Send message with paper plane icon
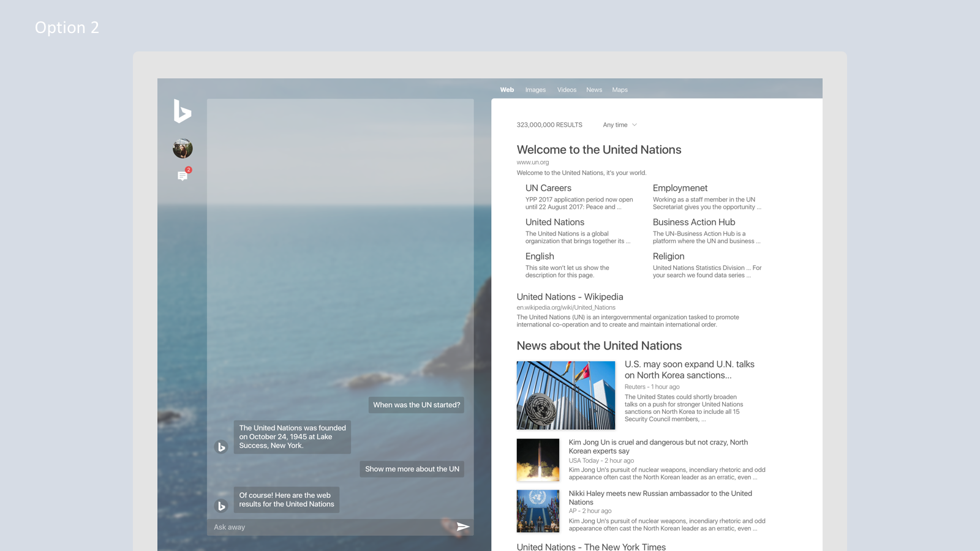The width and height of the screenshot is (980, 551). (463, 527)
